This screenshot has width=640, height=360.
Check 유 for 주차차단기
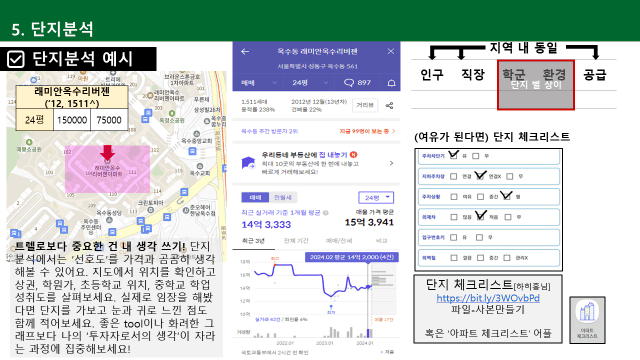click(453, 156)
